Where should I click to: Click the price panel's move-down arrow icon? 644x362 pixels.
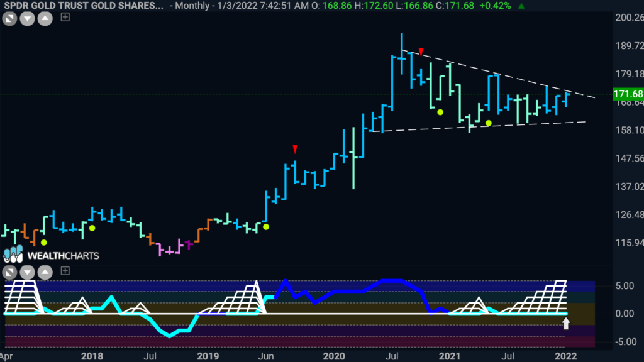27,18
